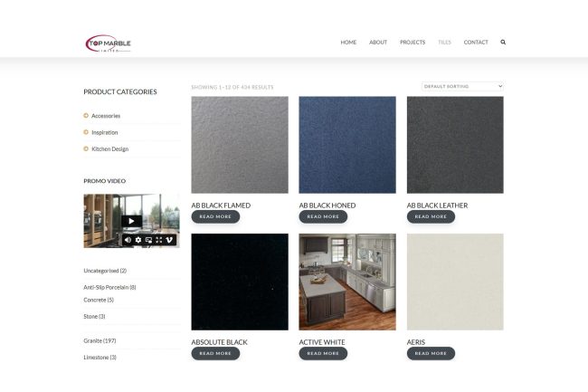Click the Top Marble logo
Viewport: 588px width, 392px height.
(x=109, y=43)
